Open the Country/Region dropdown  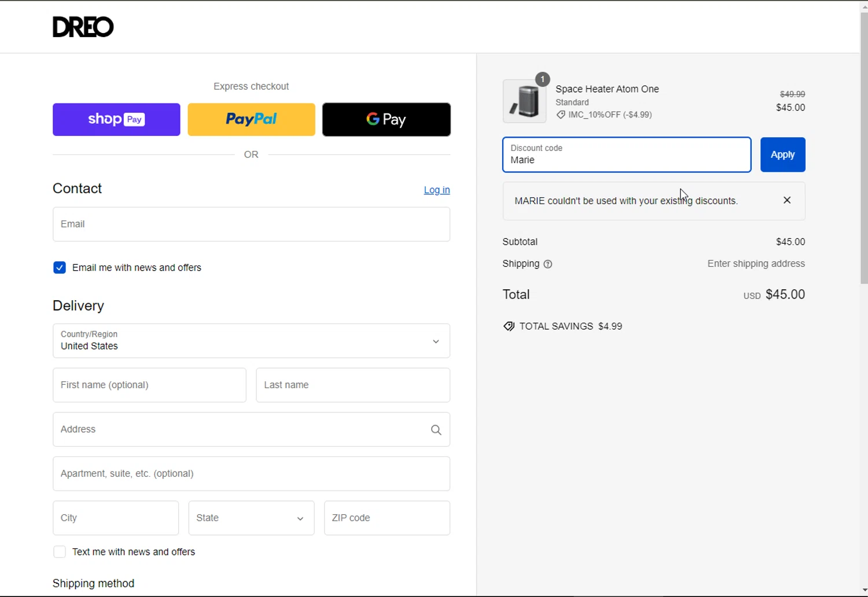[x=251, y=341]
